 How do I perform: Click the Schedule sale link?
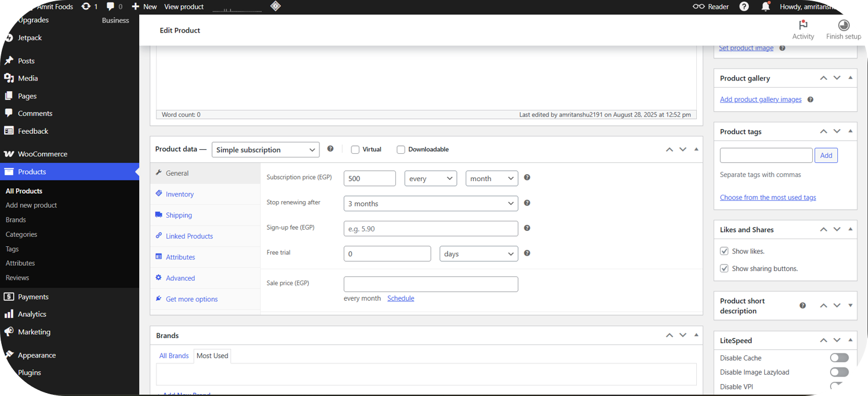tap(401, 298)
